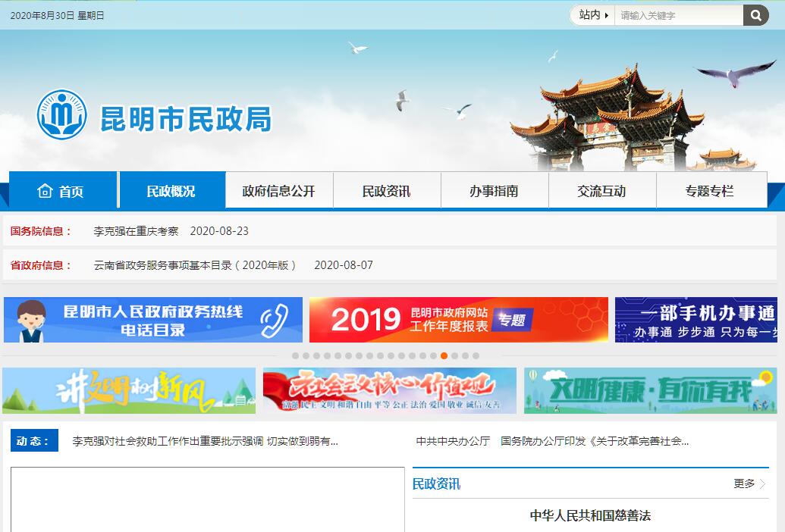The width and height of the screenshot is (785, 532).
Task: Select the orange active carousel dot
Action: pyautogui.click(x=444, y=355)
